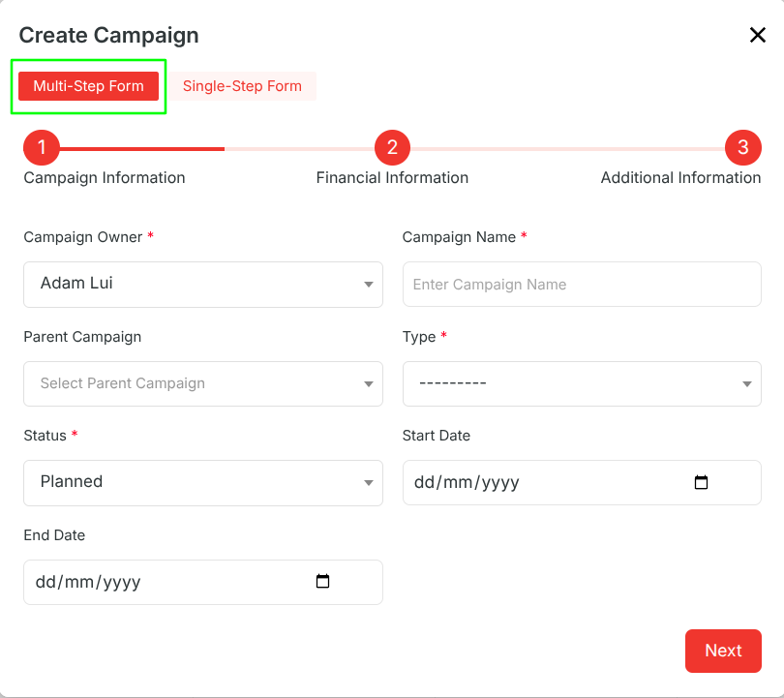This screenshot has width=784, height=698.
Task: Open the End Date calendar picker
Action: tap(322, 581)
